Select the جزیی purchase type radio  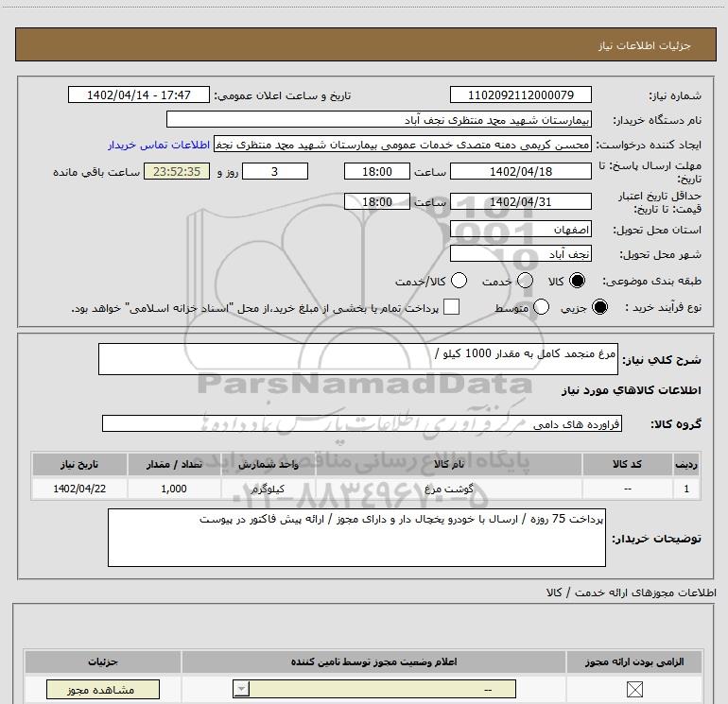coord(599,307)
